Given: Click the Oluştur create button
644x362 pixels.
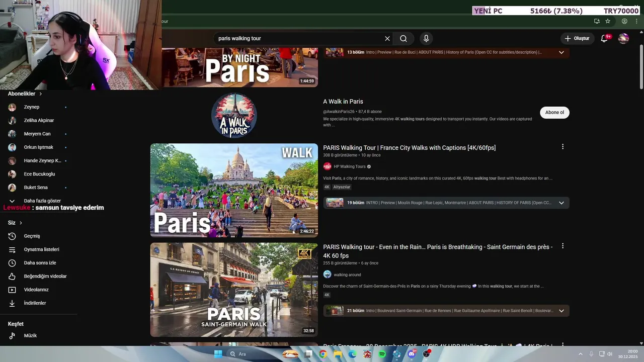Looking at the screenshot, I should pyautogui.click(x=577, y=38).
